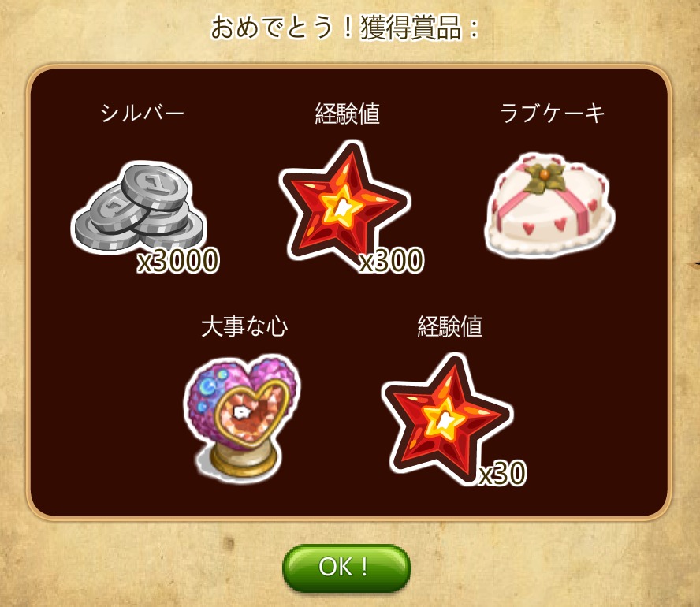Click the yellow center of the x300 star
The width and height of the screenshot is (700, 607).
pos(342,207)
